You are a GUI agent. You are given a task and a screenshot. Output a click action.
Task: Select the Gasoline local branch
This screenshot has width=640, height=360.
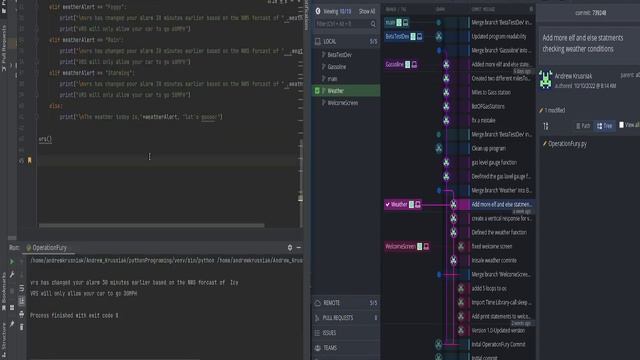tap(337, 67)
